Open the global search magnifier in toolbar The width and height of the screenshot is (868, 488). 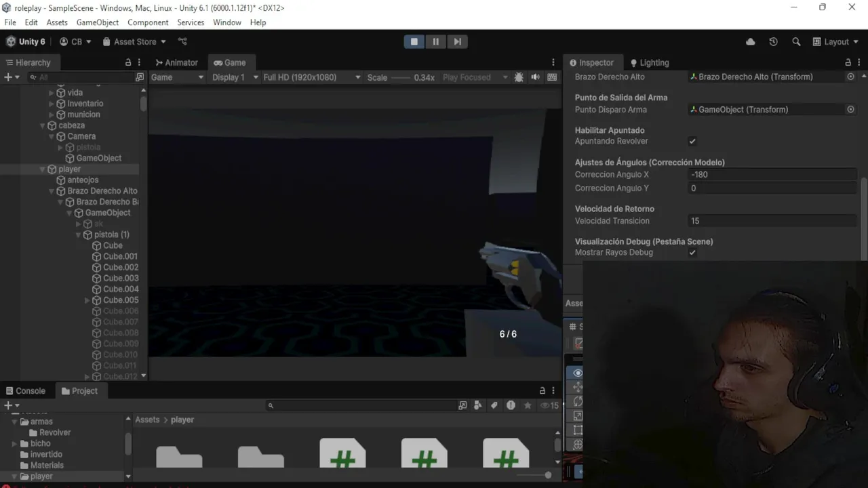(796, 41)
